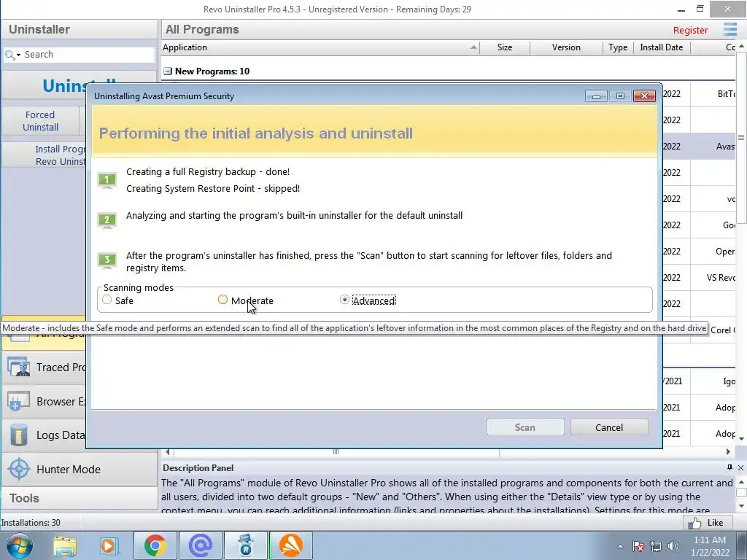Open the Uninstaller section header
Viewport: 747px width, 560px height.
(79, 29)
